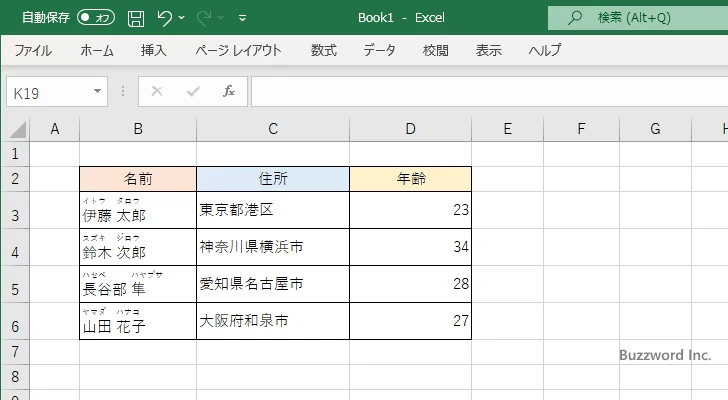This screenshot has width=728, height=400.
Task: Click the greyed Redo arrow icon
Action: point(204,18)
